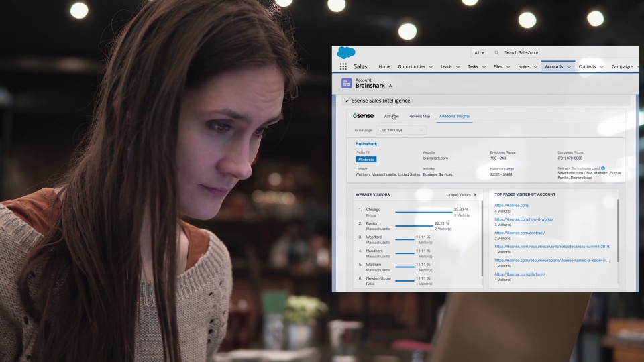This screenshot has height=362, width=644.
Task: Open the App Launcher grid icon
Action: click(343, 67)
